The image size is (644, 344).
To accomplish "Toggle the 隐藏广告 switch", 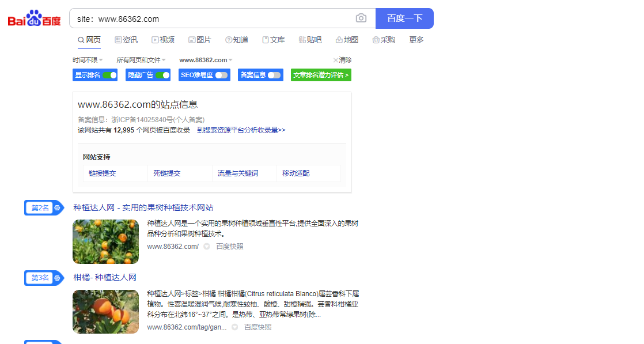I will pyautogui.click(x=162, y=75).
